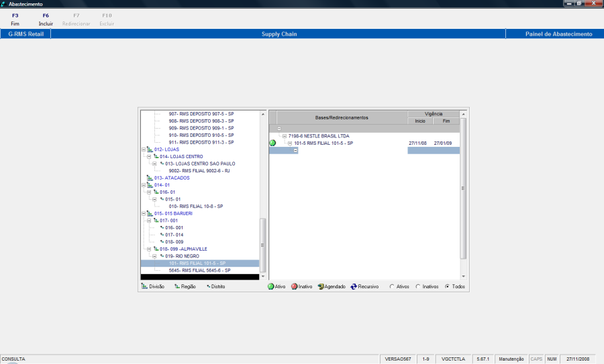Click the Vigência column header
This screenshot has height=364, width=604.
[434, 114]
